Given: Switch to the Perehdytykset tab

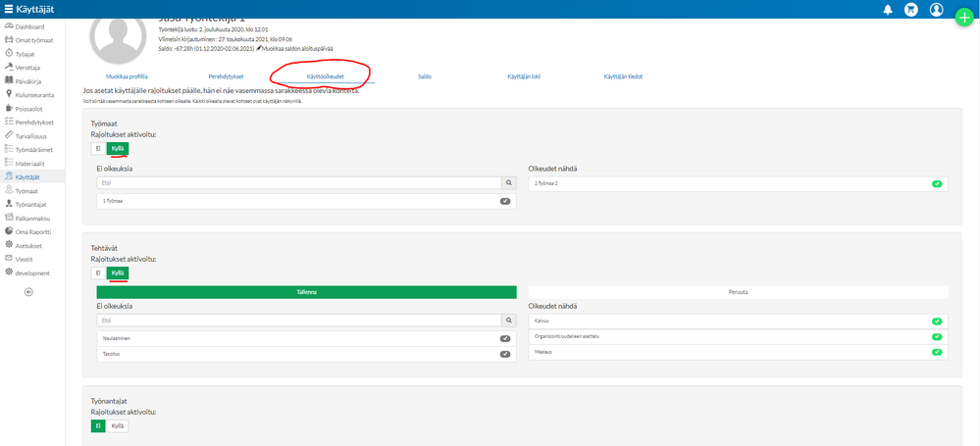Looking at the screenshot, I should point(227,76).
